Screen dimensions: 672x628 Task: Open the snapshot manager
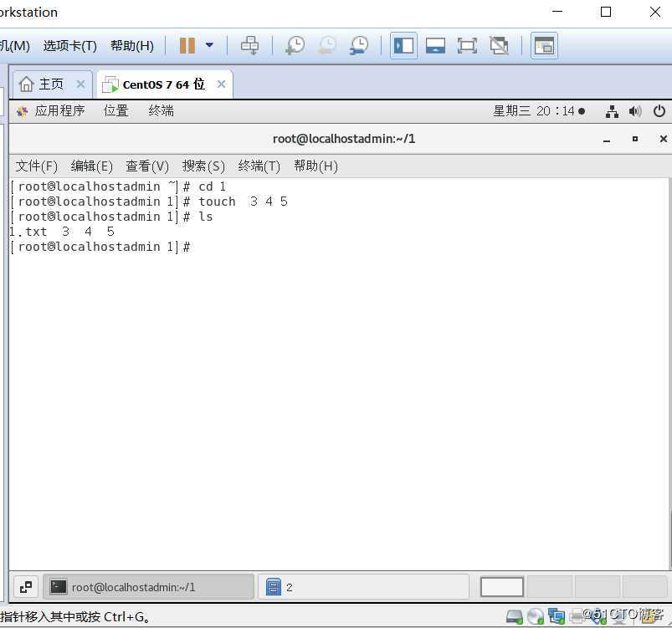[x=359, y=45]
